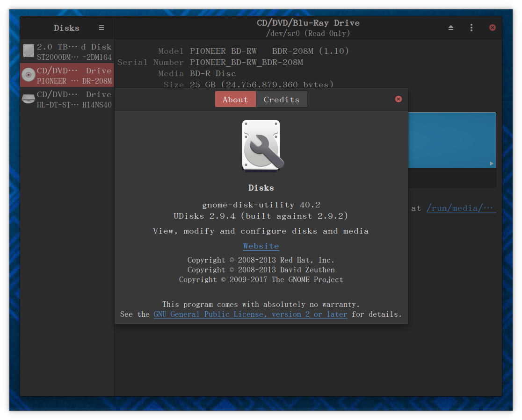Select the 2.0 TB Hard Disk entry

(67, 51)
